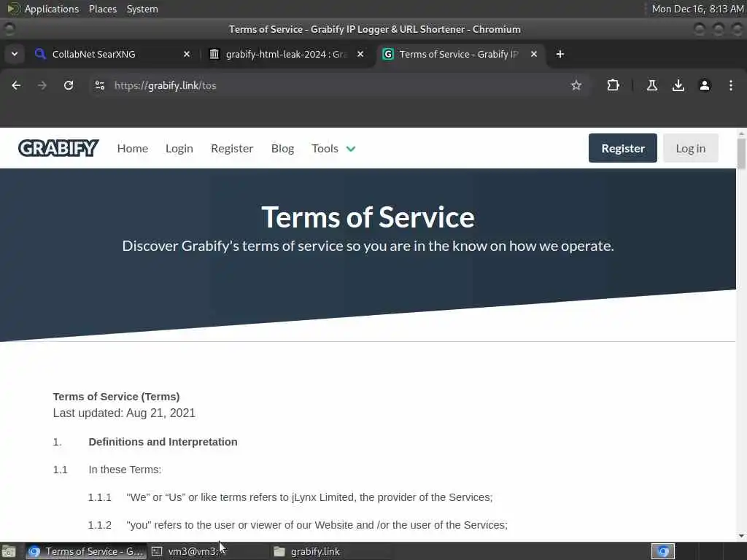The width and height of the screenshot is (747, 560).
Task: Open the Applications menu
Action: click(x=52, y=9)
